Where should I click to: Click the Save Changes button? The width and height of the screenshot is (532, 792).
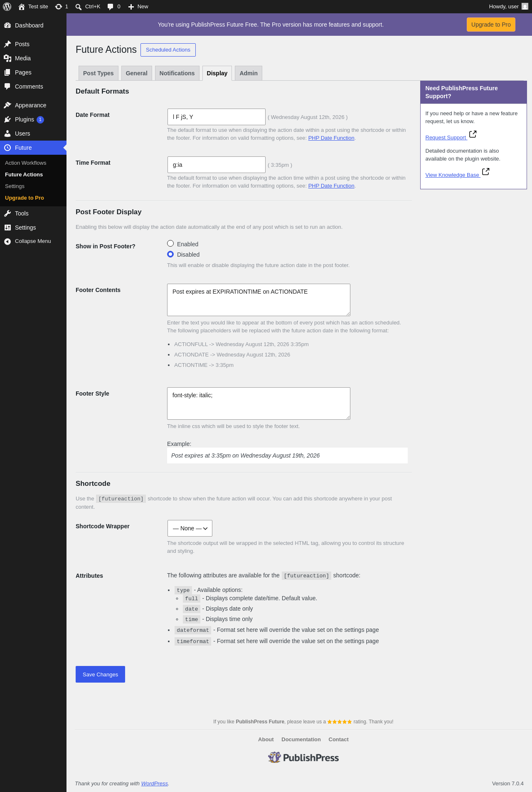click(x=100, y=674)
